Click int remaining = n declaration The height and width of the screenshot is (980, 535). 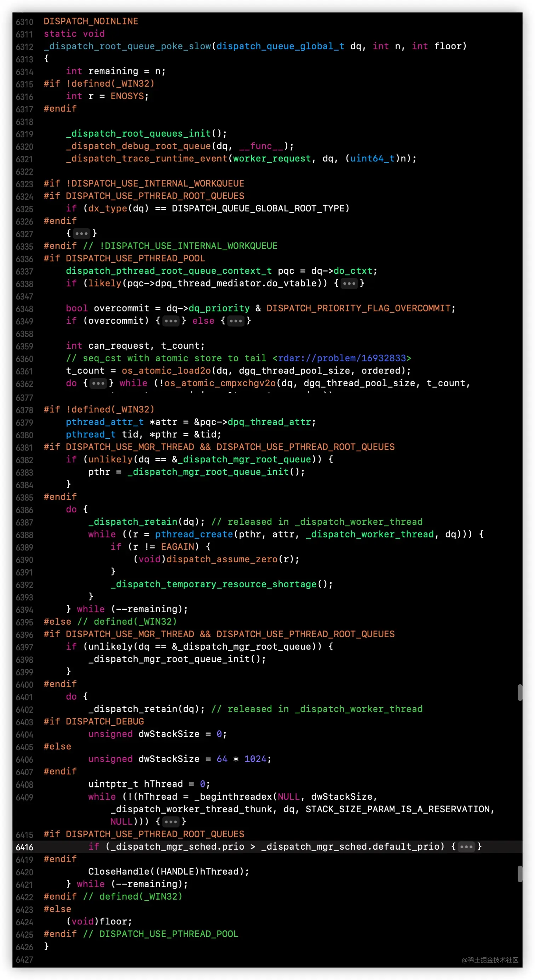[x=116, y=71]
